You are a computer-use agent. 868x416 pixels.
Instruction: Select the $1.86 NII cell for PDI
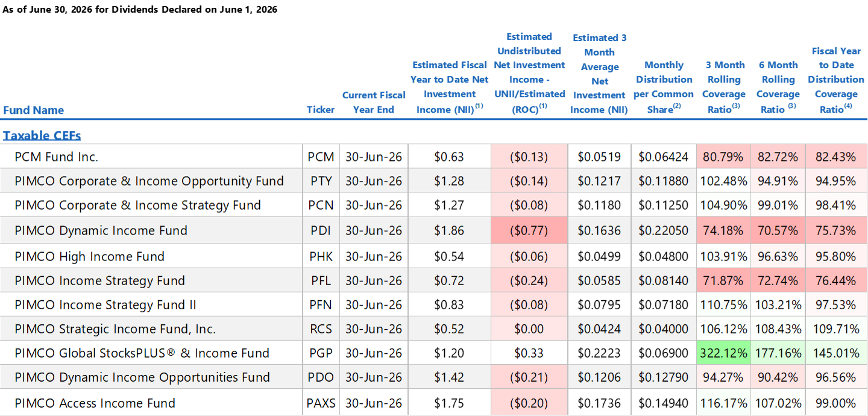tap(450, 230)
